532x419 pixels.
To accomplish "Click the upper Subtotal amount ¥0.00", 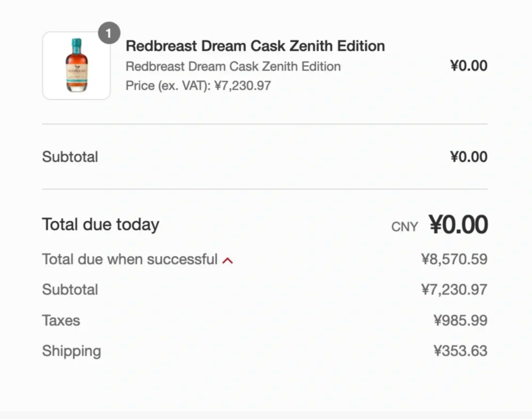I will pos(468,157).
